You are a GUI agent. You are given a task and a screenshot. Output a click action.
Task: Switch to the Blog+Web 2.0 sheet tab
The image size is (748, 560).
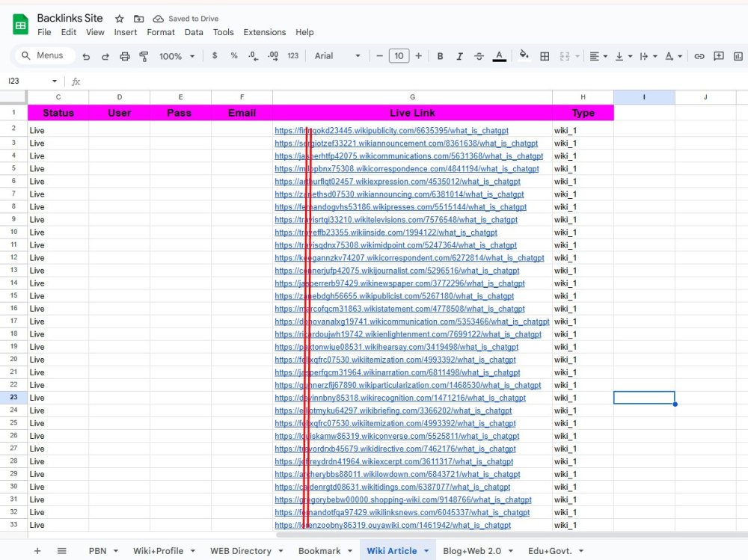(472, 551)
